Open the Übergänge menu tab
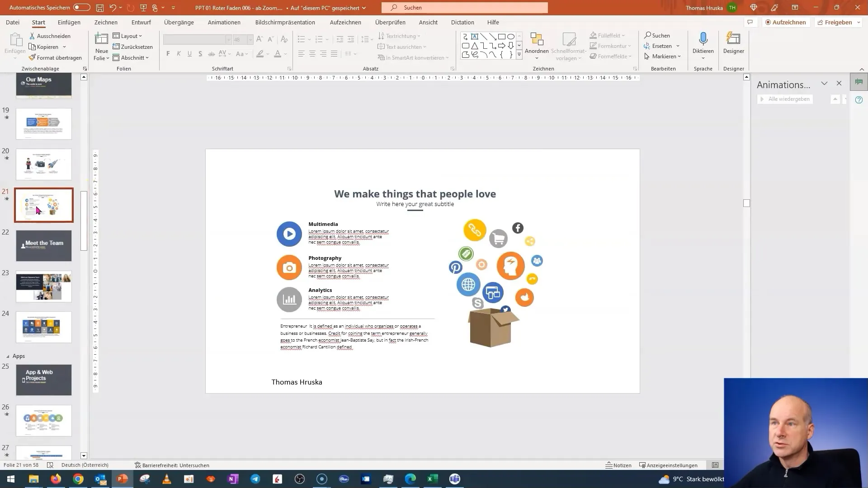This screenshot has height=488, width=868. click(x=179, y=22)
